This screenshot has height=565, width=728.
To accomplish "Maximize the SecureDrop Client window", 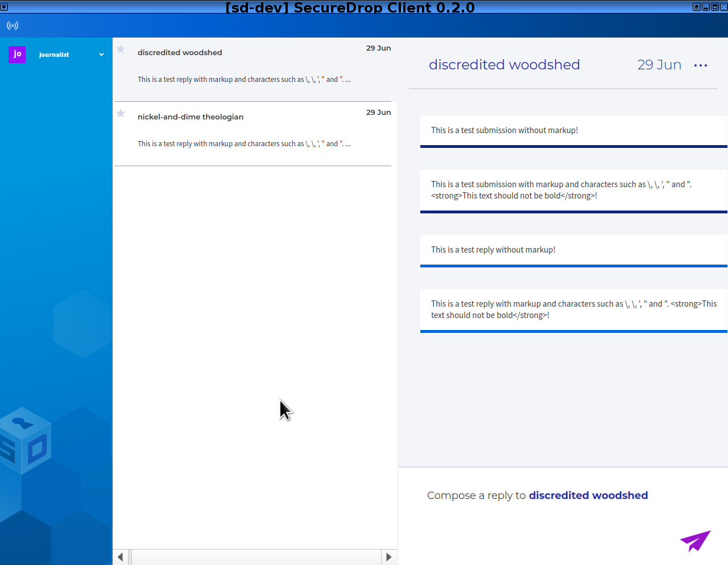I will [x=715, y=7].
